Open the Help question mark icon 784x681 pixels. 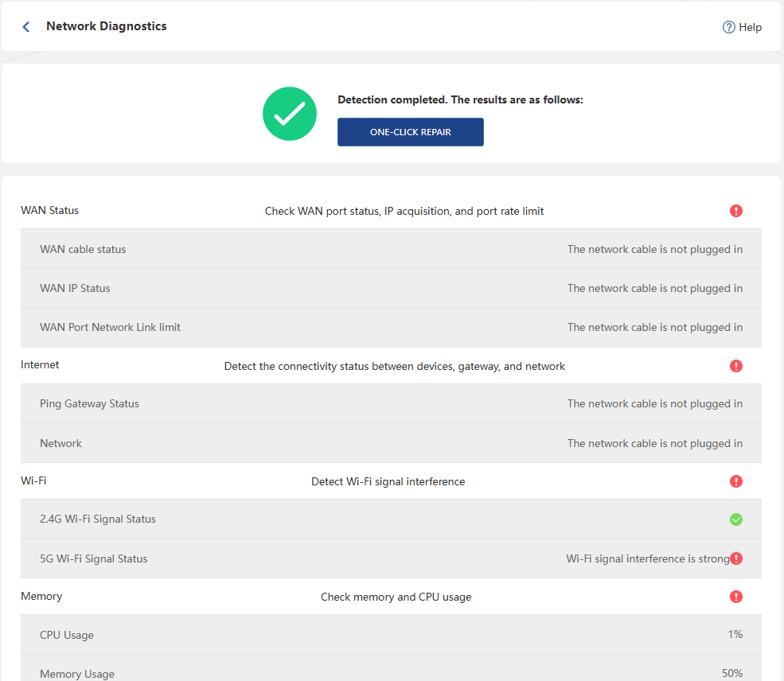(x=728, y=27)
